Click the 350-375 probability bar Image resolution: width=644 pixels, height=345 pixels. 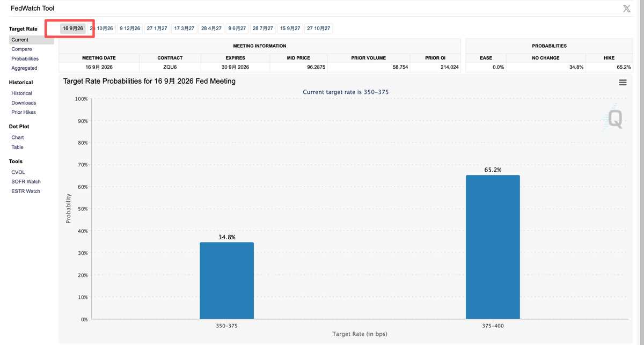226,281
